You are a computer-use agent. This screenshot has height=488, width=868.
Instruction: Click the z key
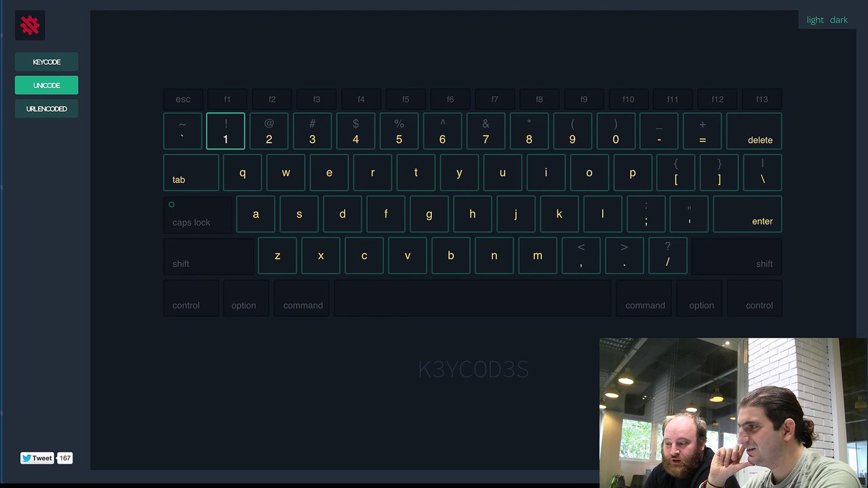tap(277, 256)
